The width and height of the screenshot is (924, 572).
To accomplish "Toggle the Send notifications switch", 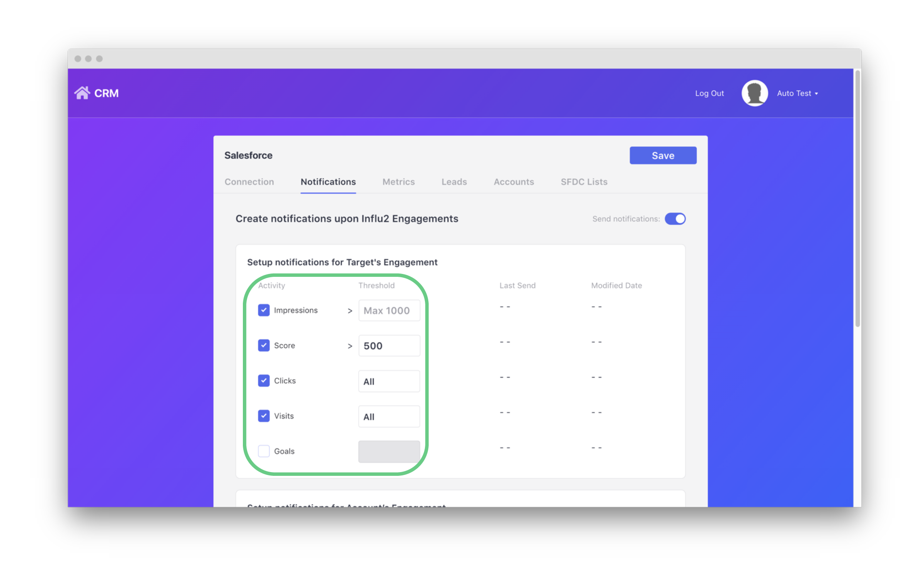I will 675,219.
